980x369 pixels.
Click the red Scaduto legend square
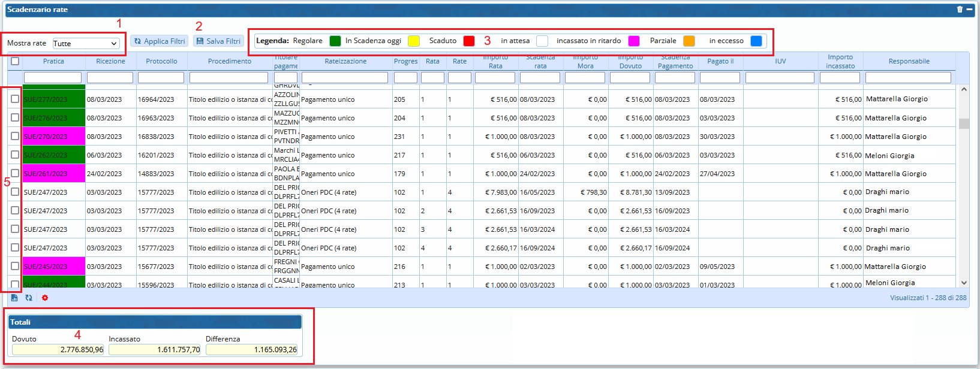pyautogui.click(x=469, y=41)
